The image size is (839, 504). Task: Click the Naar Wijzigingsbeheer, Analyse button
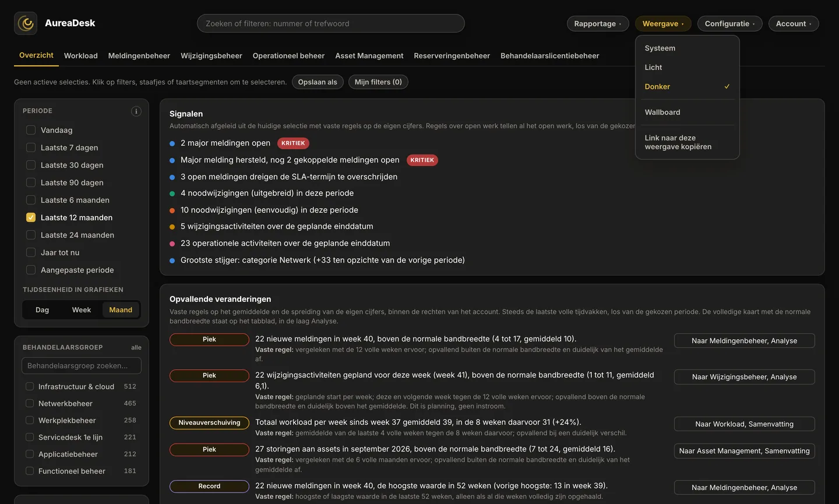(x=745, y=377)
